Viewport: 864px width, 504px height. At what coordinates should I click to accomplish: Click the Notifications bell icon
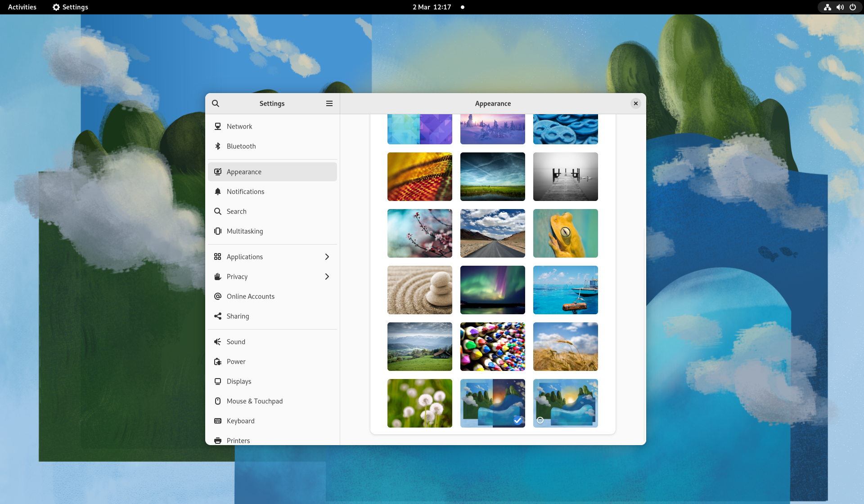[218, 192]
